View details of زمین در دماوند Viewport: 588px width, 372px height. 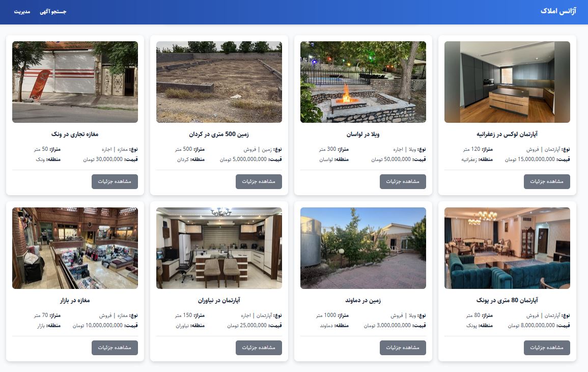pos(403,348)
